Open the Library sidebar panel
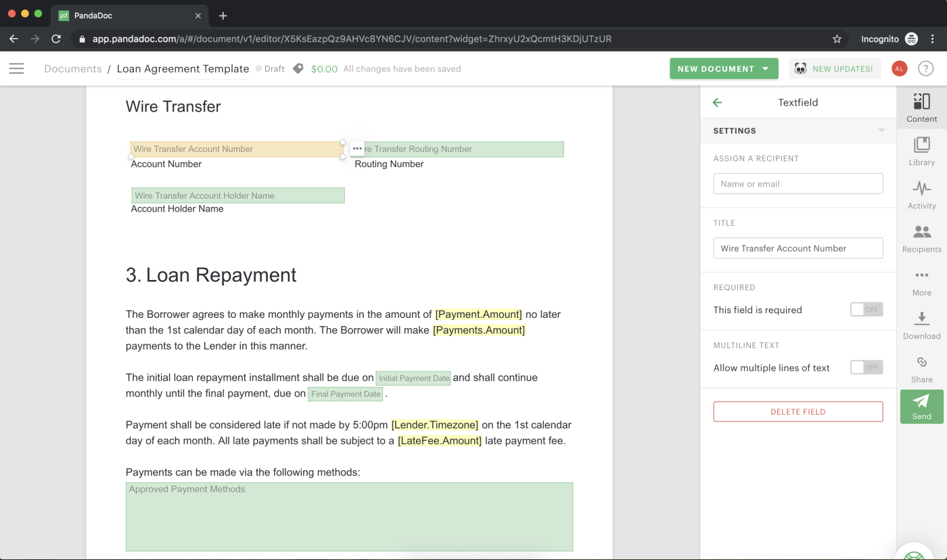The height and width of the screenshot is (560, 947). (x=921, y=151)
